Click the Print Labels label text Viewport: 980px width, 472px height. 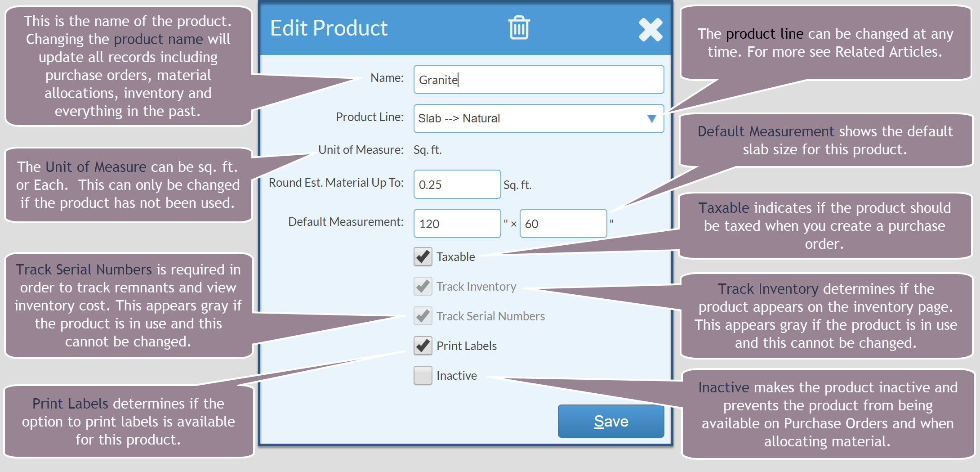[x=466, y=346]
